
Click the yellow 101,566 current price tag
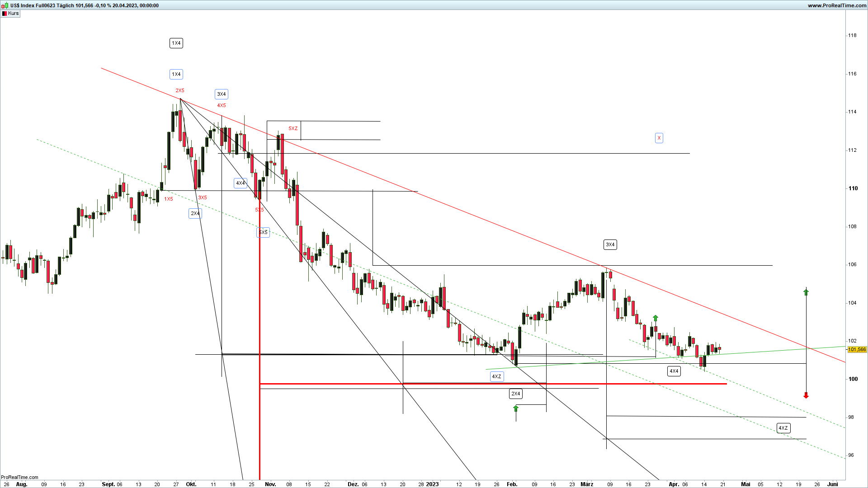tap(857, 350)
